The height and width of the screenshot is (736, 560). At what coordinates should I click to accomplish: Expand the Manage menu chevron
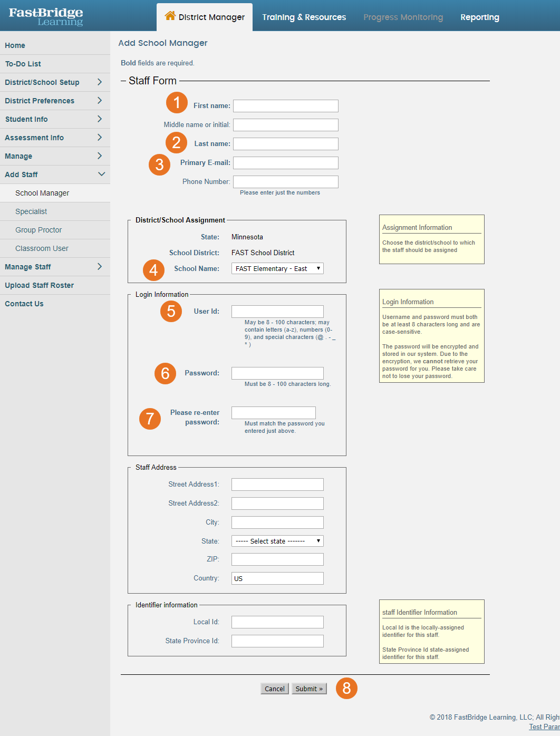pos(100,156)
